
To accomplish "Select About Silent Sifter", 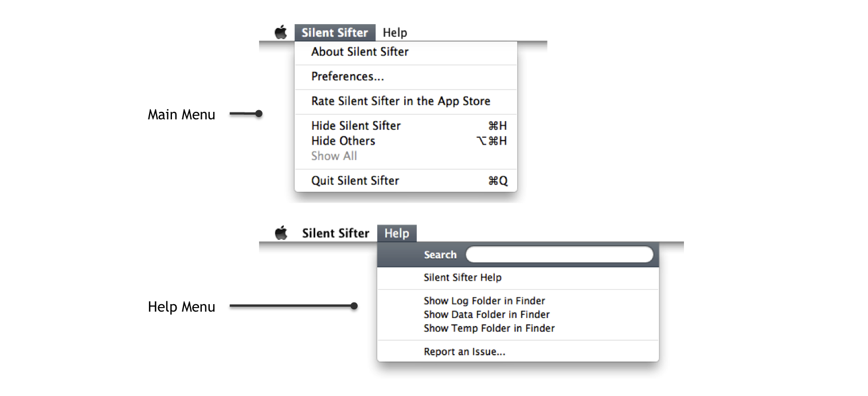I will (x=359, y=52).
